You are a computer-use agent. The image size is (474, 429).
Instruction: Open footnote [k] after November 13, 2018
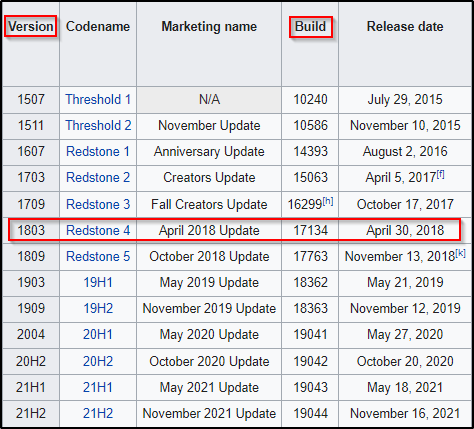[460, 253]
